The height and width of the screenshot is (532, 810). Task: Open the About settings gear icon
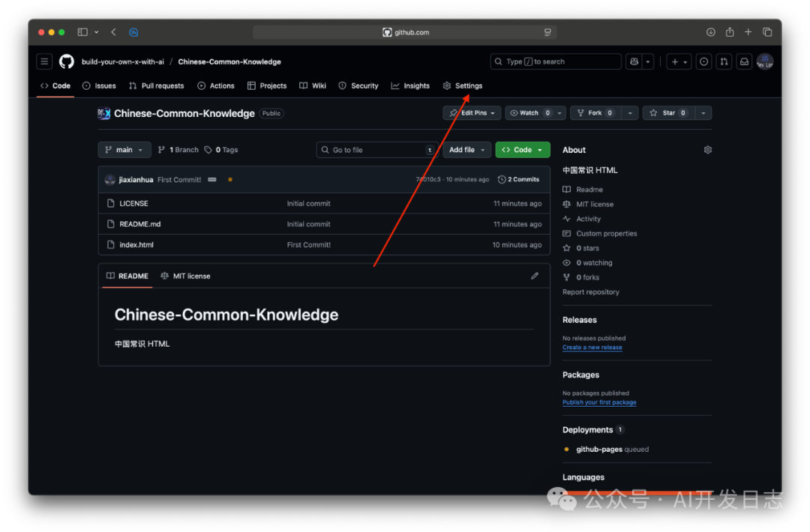708,150
